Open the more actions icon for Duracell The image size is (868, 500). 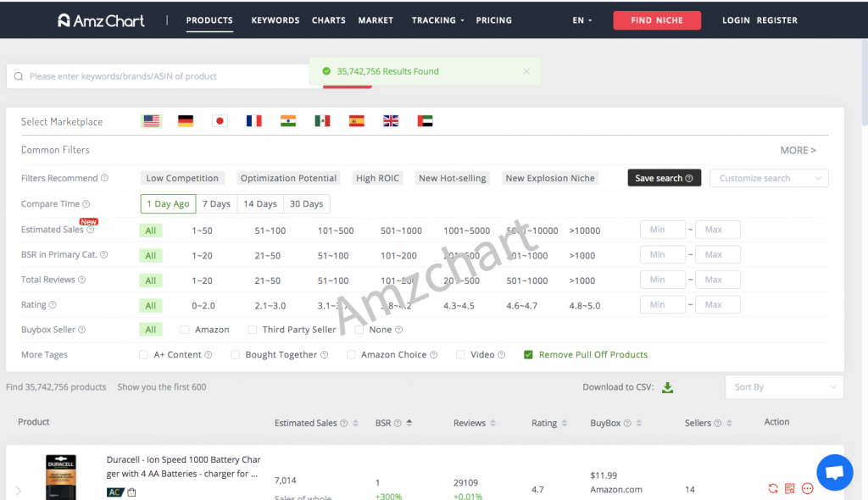tap(808, 488)
